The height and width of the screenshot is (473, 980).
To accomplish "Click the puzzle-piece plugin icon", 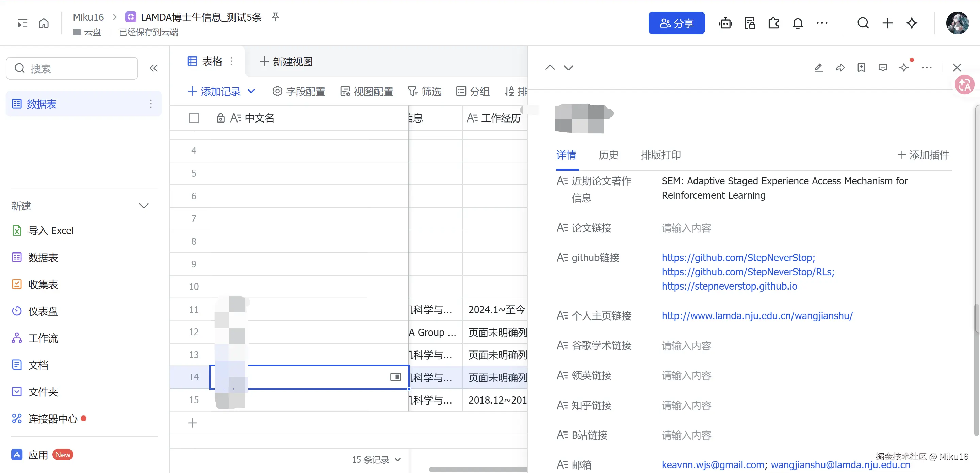I will 773,23.
